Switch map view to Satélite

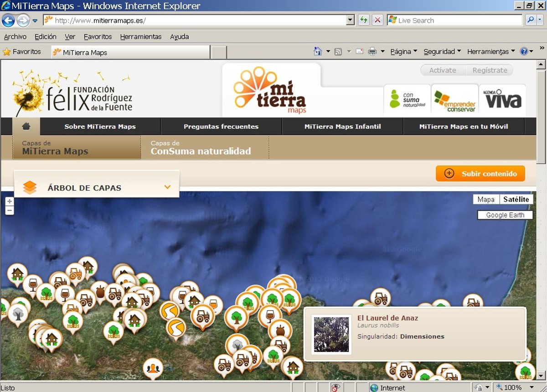point(516,199)
